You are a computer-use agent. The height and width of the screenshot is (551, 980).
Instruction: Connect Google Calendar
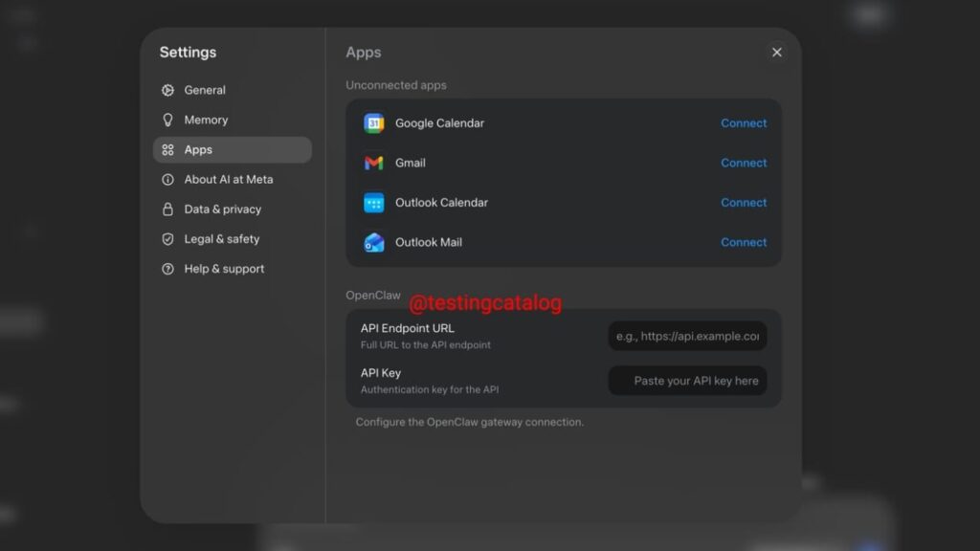point(744,122)
